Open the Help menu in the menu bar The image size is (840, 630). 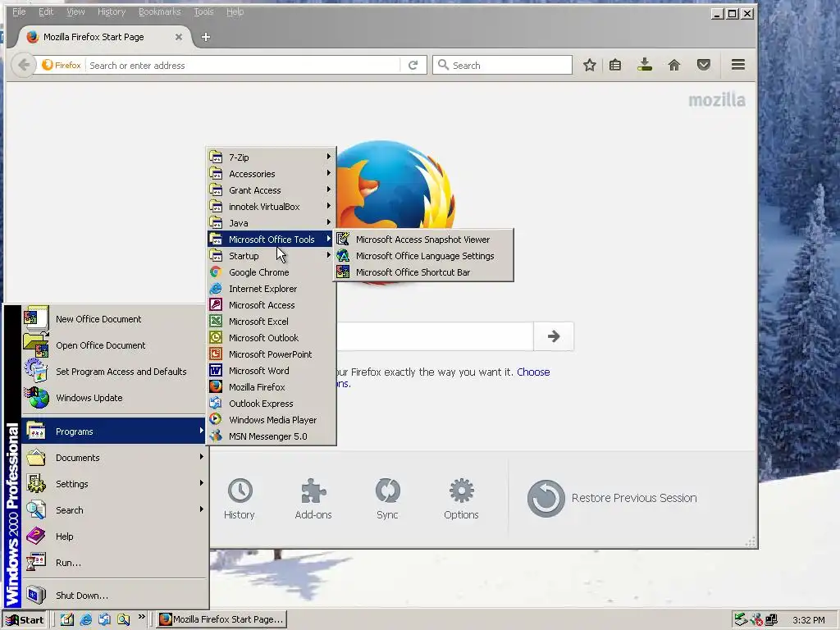point(235,11)
